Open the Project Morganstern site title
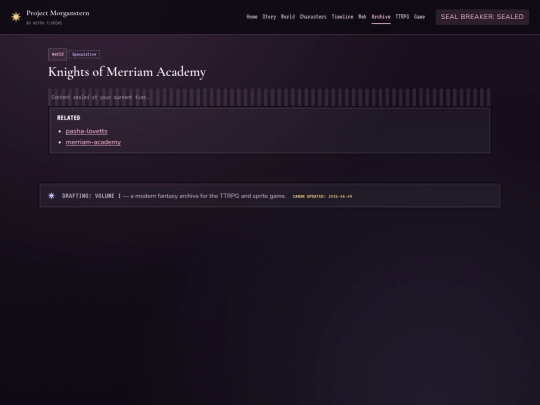The width and height of the screenshot is (540, 405). (x=58, y=13)
